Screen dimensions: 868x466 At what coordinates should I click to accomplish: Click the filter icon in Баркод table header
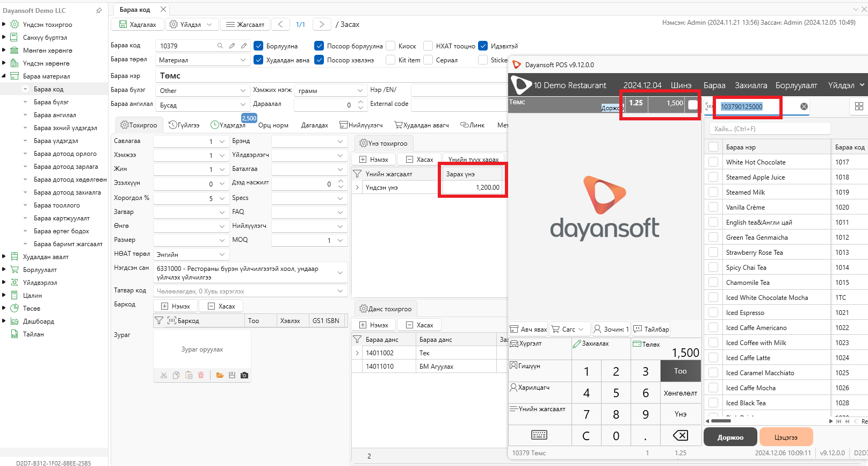(158, 320)
